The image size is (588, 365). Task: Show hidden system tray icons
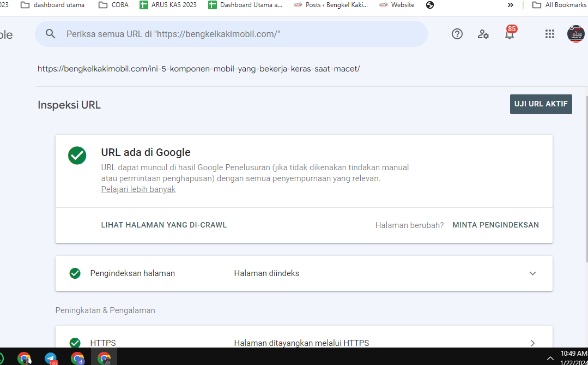coord(550,358)
